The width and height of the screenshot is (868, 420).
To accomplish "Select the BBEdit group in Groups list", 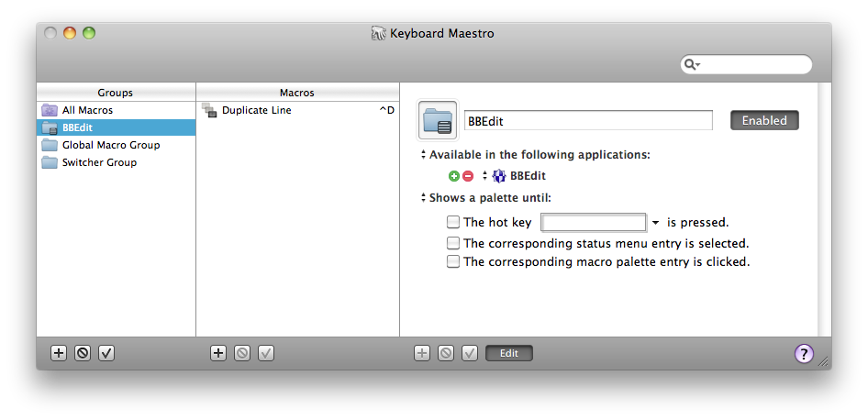I will click(117, 127).
